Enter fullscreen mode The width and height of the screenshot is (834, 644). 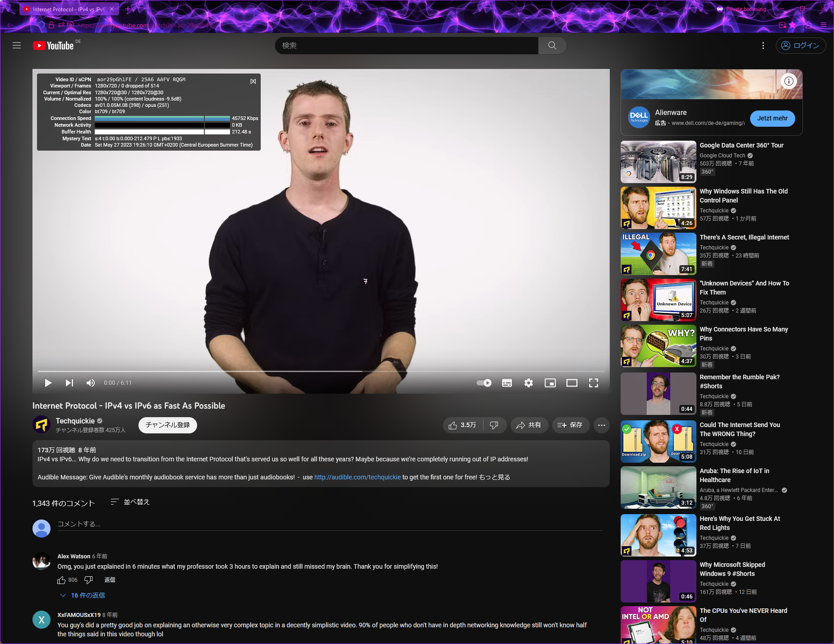point(594,383)
